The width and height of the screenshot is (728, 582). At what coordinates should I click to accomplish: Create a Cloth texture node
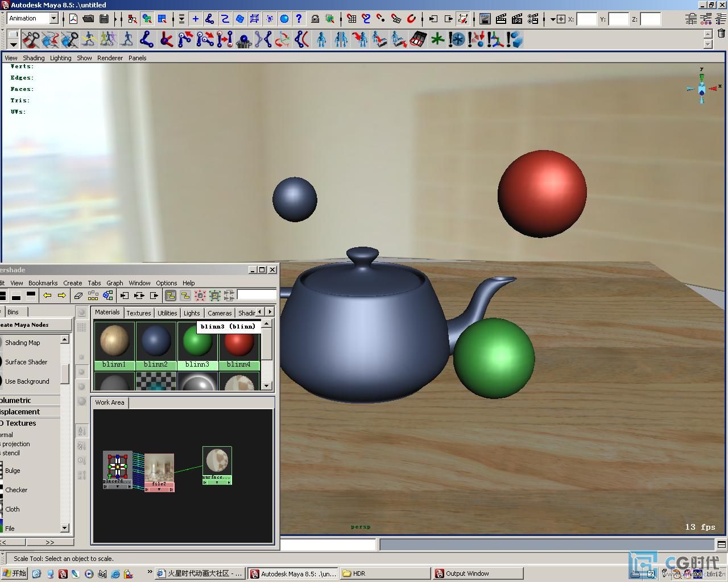12,509
